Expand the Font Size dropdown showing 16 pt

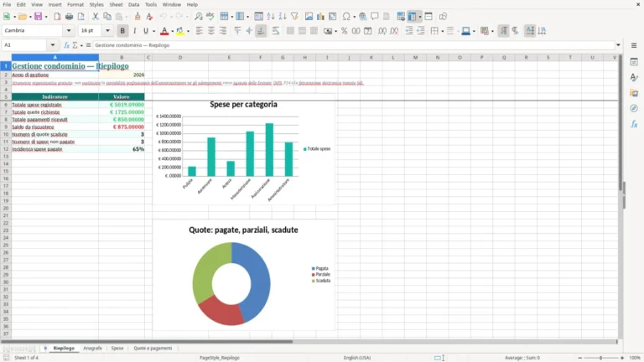(x=107, y=30)
